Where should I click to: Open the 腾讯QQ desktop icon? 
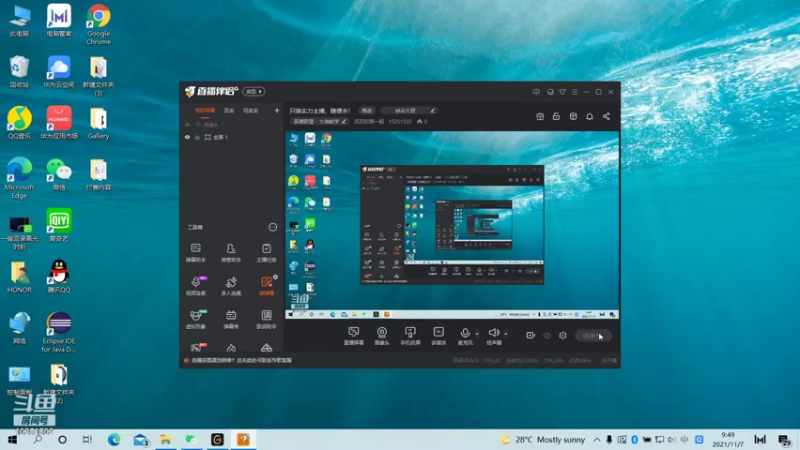[59, 276]
